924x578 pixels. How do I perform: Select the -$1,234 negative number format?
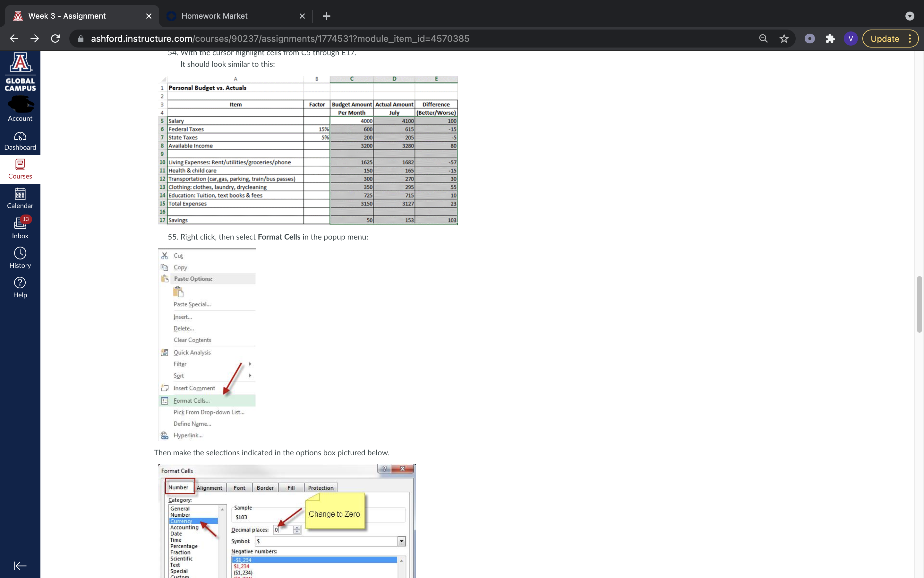click(x=315, y=560)
